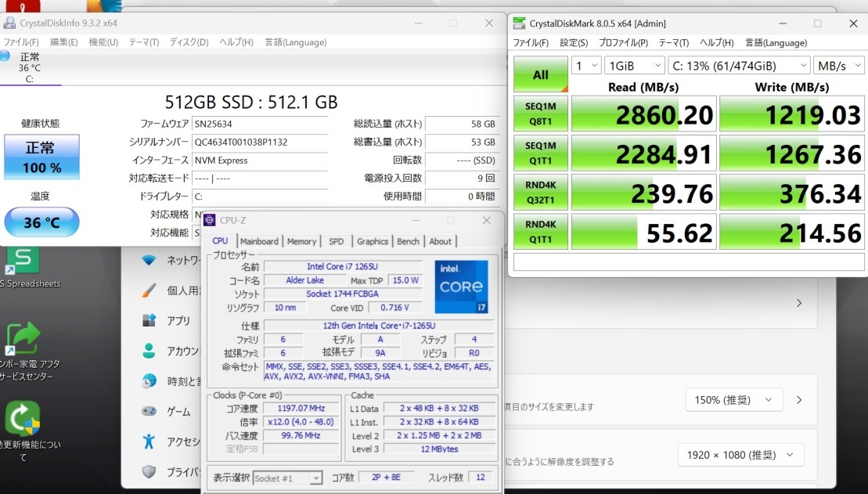Image resolution: width=868 pixels, height=494 pixels.
Task: Switch to the Mainboard tab in CPU-Z
Action: click(259, 241)
